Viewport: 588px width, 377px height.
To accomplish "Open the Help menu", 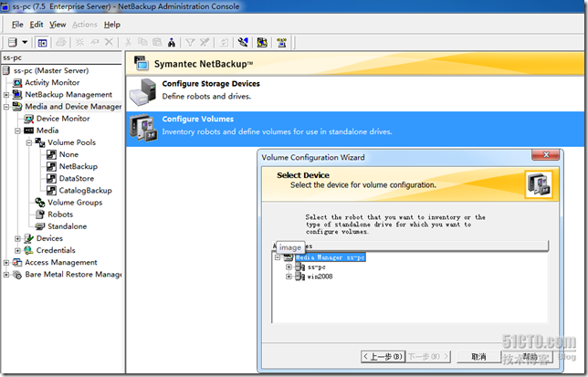I will (x=112, y=25).
